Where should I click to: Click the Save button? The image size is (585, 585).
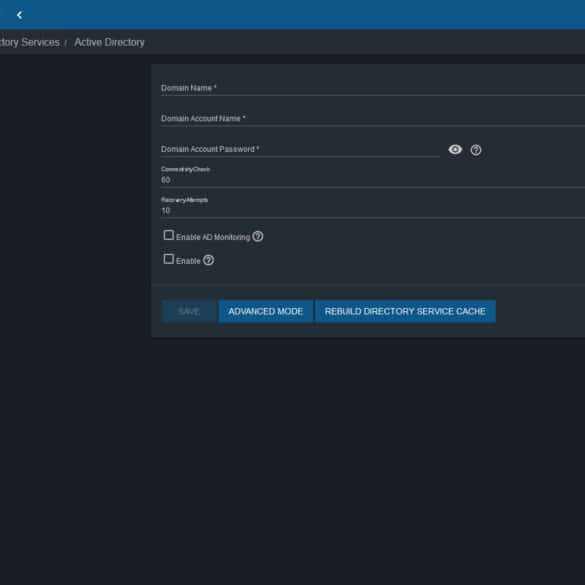189,311
